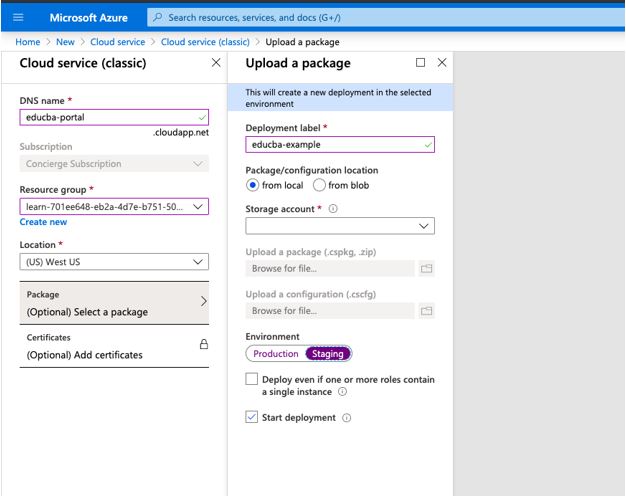The image size is (626, 496).
Task: Click package 'Browse for file...' field
Action: (330, 268)
